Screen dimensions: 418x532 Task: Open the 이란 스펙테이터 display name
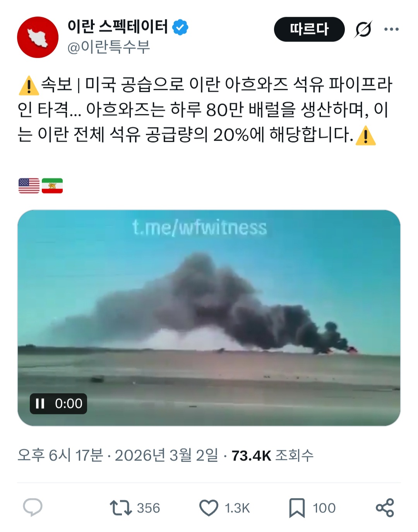point(118,27)
